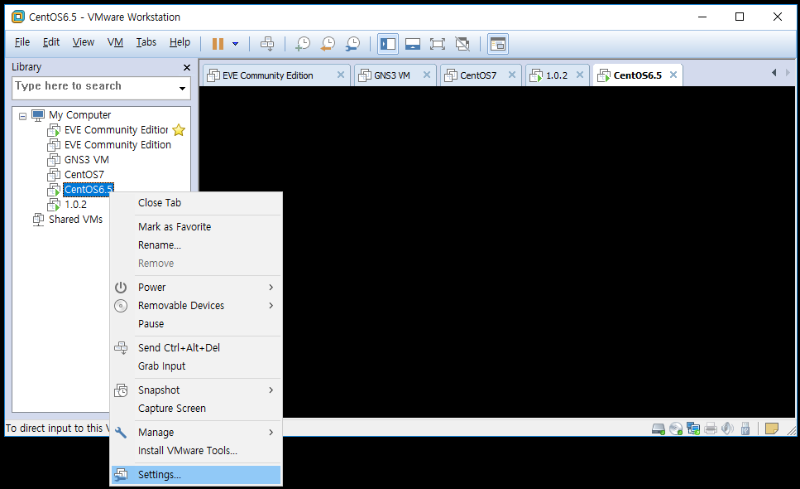
Task: Close the CentOS6.5 tab
Action: [673, 75]
